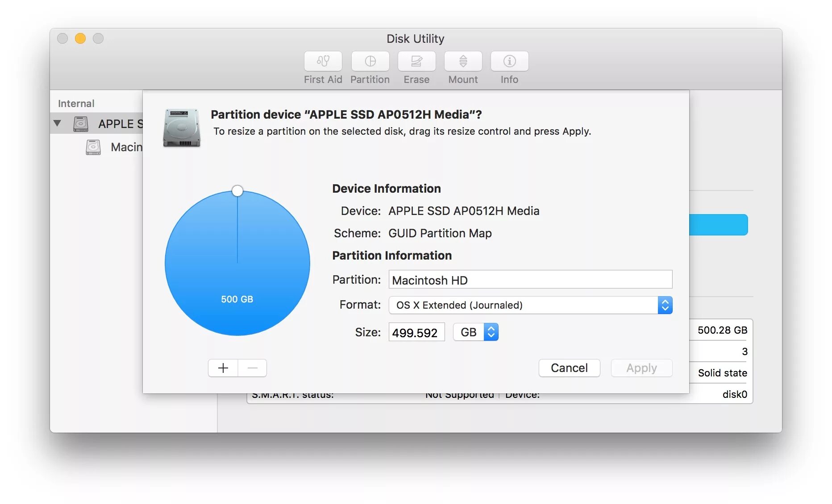Viewport: 832px width, 504px height.
Task: Add a partition with plus button
Action: [223, 368]
